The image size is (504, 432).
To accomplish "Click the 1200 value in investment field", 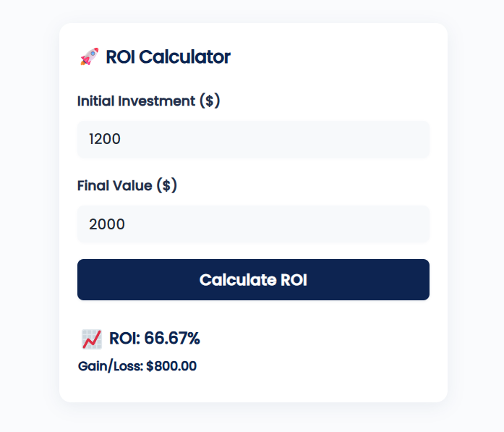I will click(x=105, y=139).
